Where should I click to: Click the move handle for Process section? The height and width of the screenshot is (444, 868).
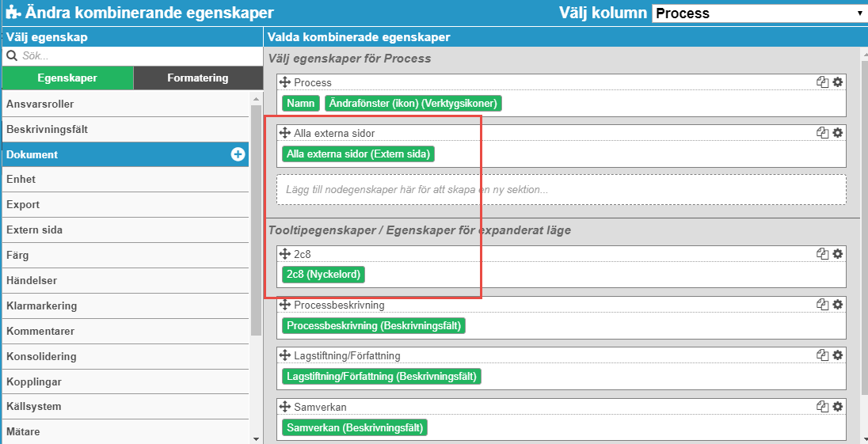pos(285,82)
